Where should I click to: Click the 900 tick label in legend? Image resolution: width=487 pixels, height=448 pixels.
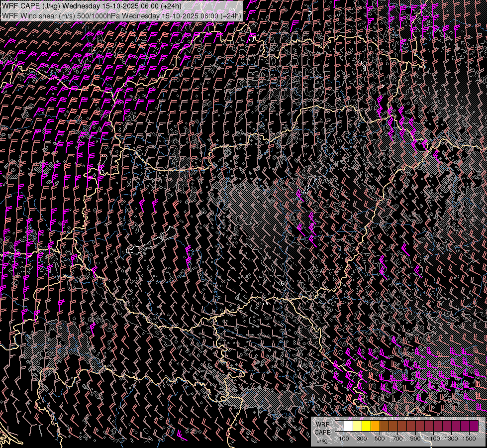415,439
